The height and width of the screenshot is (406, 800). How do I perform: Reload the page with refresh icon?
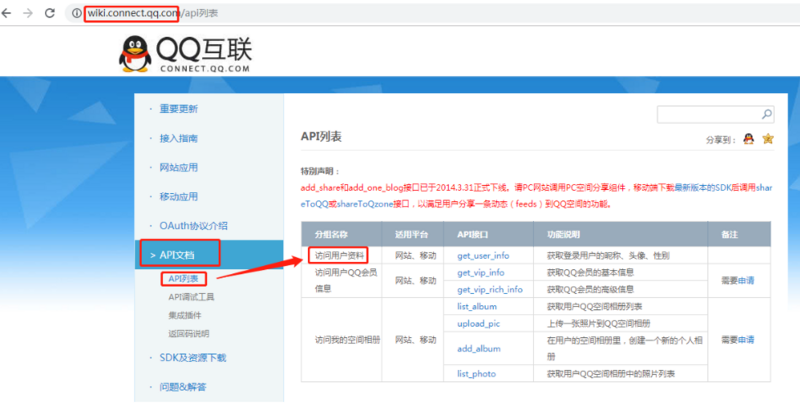49,14
